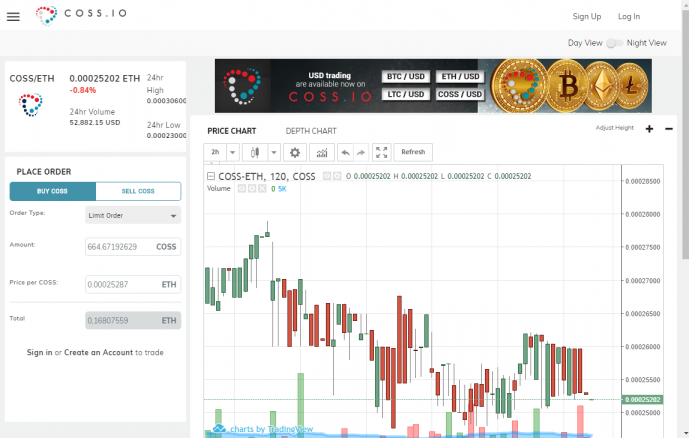Click the Sign Up link
689x438 pixels.
(x=587, y=17)
